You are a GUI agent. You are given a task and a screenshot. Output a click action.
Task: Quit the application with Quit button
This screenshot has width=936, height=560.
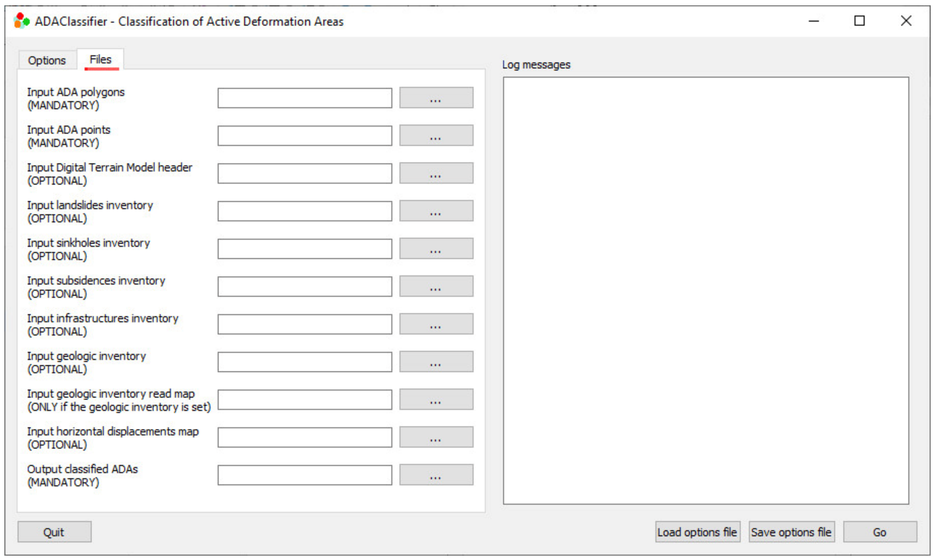[x=54, y=532]
